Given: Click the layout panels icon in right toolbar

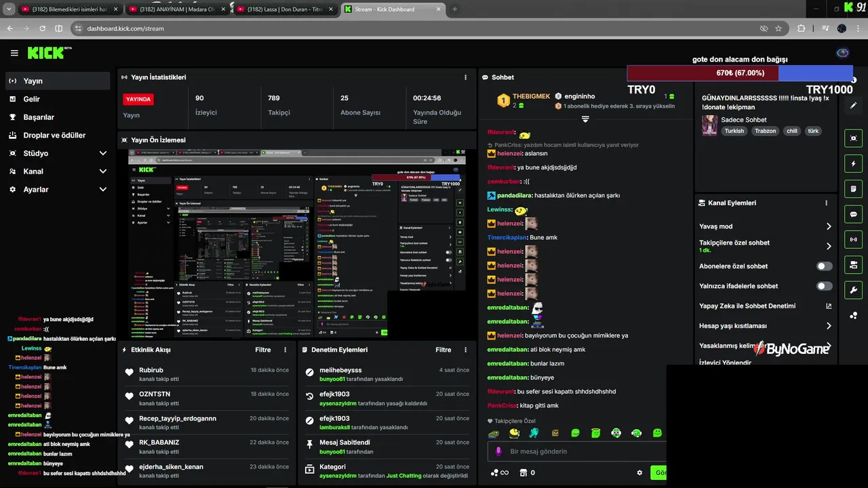Looking at the screenshot, I should pyautogui.click(x=853, y=264).
